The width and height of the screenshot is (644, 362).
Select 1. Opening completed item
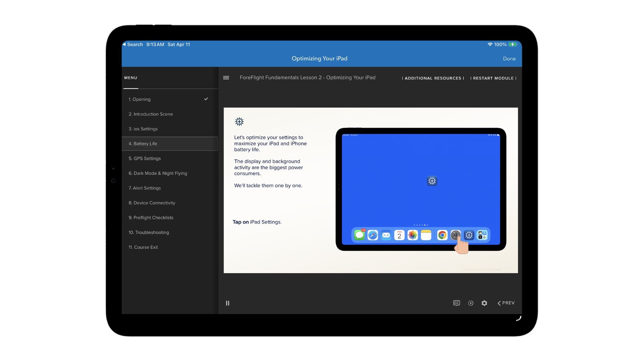click(140, 100)
